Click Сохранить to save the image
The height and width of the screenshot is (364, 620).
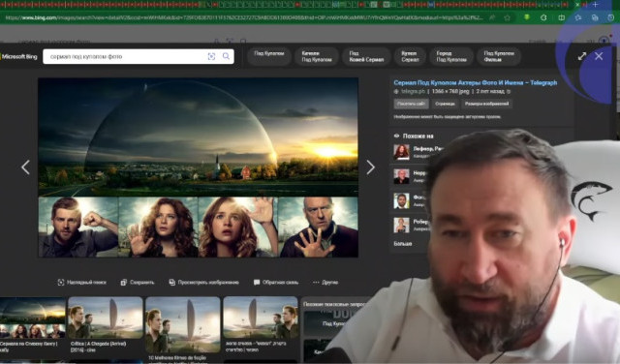138,282
